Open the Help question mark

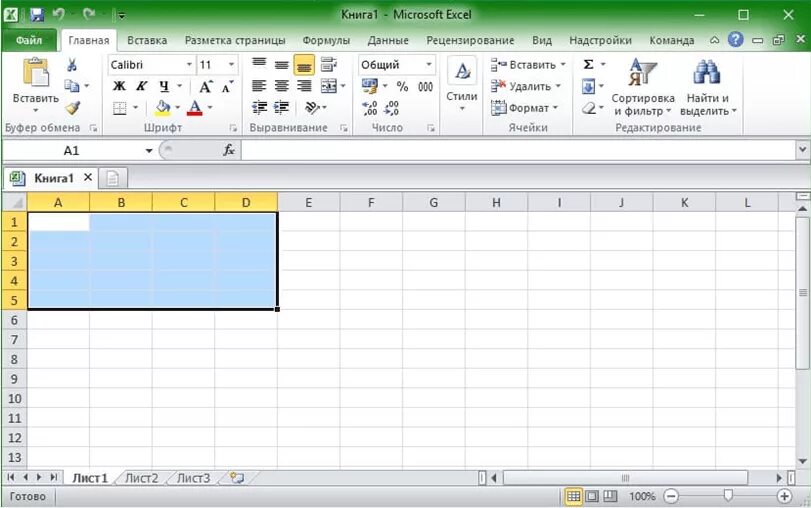tap(735, 39)
